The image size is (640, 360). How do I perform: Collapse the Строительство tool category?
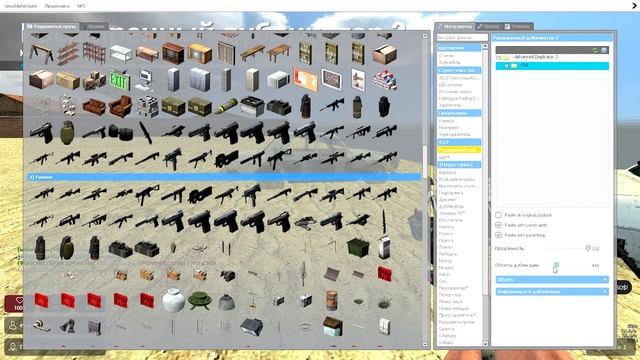[459, 70]
